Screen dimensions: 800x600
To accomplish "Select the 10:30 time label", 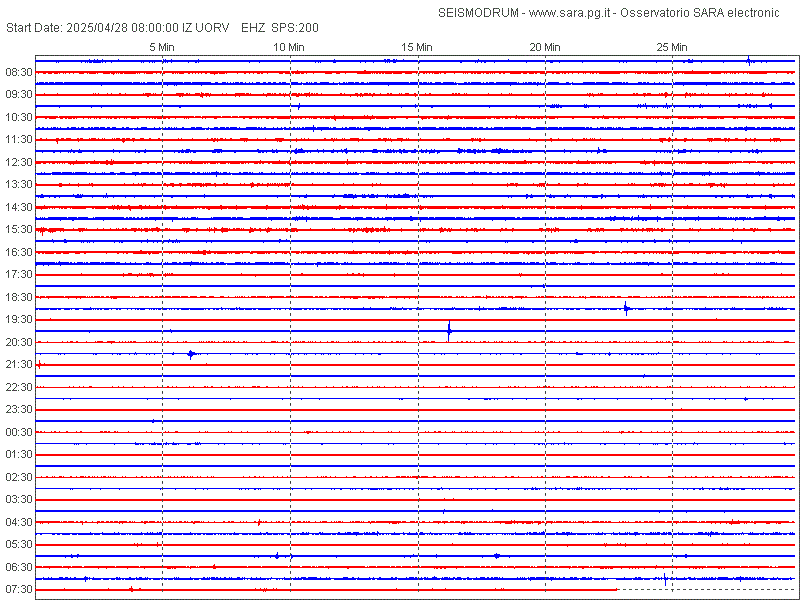I will pyautogui.click(x=19, y=117).
